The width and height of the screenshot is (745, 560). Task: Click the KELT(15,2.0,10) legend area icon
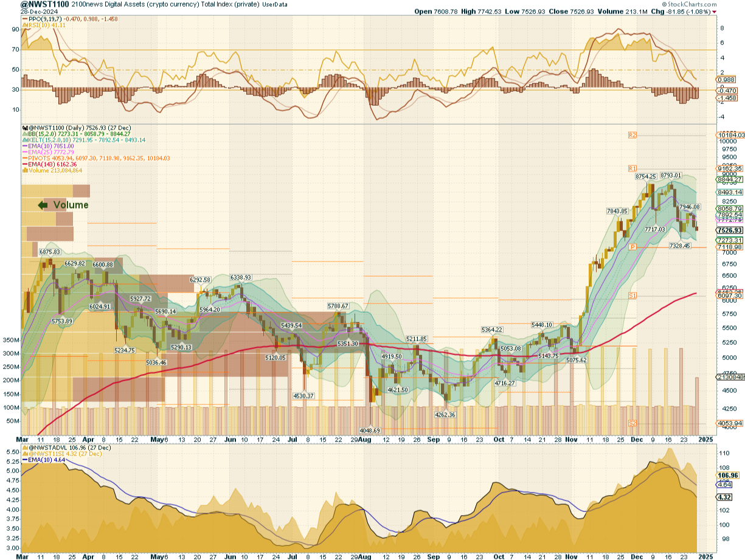(x=24, y=140)
